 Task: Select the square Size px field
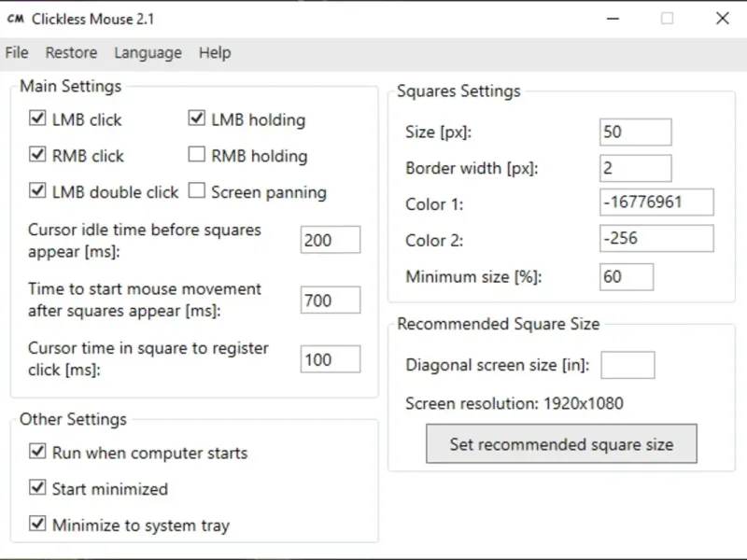tap(635, 132)
